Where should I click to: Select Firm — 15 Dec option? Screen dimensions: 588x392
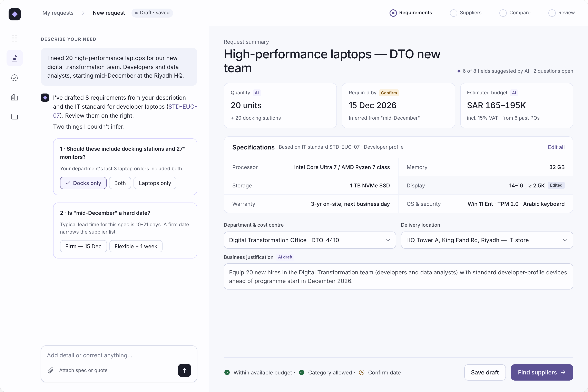[83, 246]
